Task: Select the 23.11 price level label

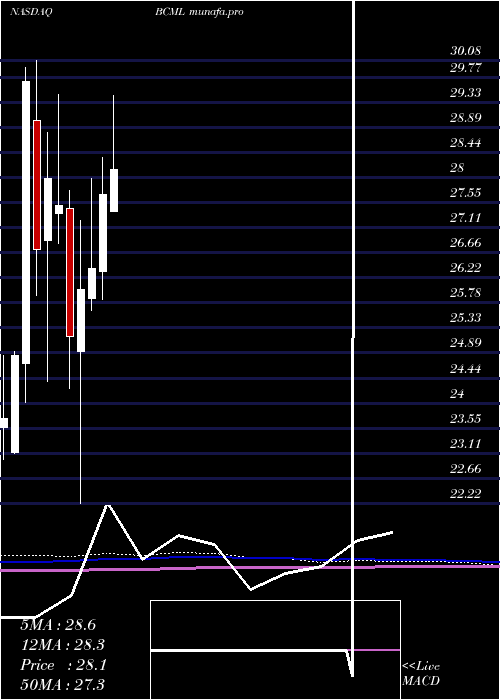Action: [466, 444]
